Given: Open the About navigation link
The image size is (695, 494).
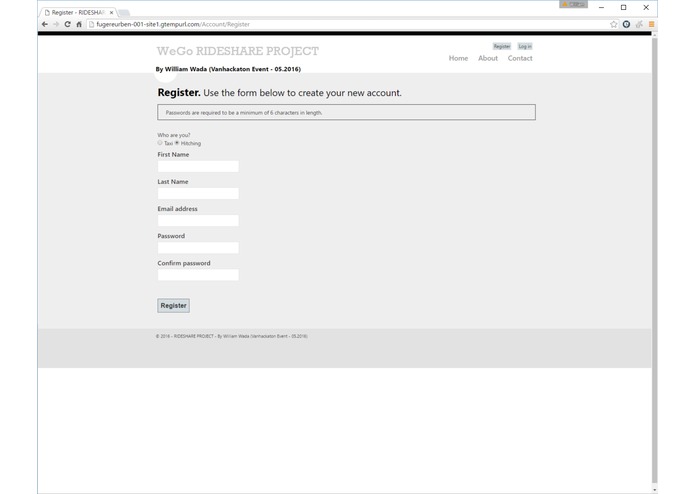Looking at the screenshot, I should 488,58.
